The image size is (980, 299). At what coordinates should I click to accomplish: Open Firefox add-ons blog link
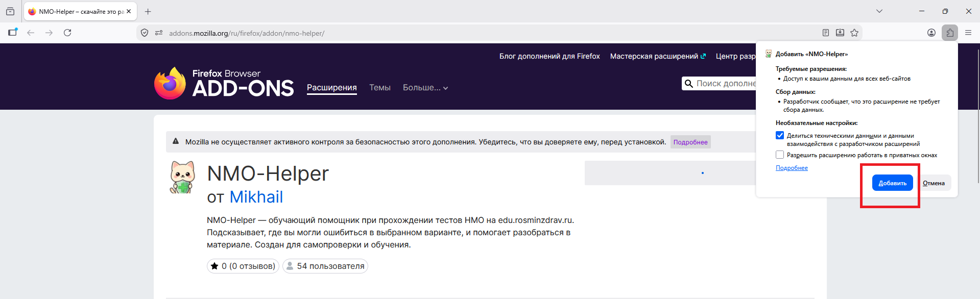click(x=549, y=56)
